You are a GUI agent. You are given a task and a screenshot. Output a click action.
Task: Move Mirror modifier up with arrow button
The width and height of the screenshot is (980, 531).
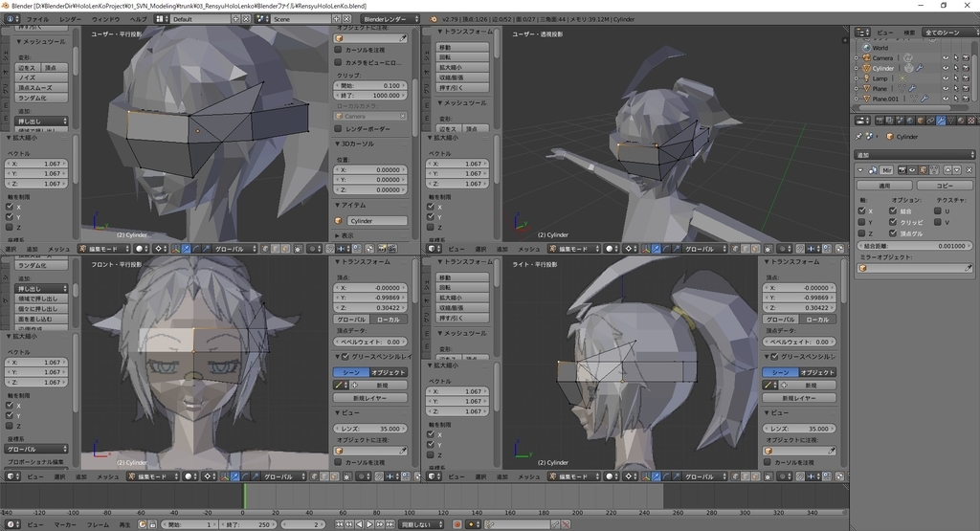[947, 170]
